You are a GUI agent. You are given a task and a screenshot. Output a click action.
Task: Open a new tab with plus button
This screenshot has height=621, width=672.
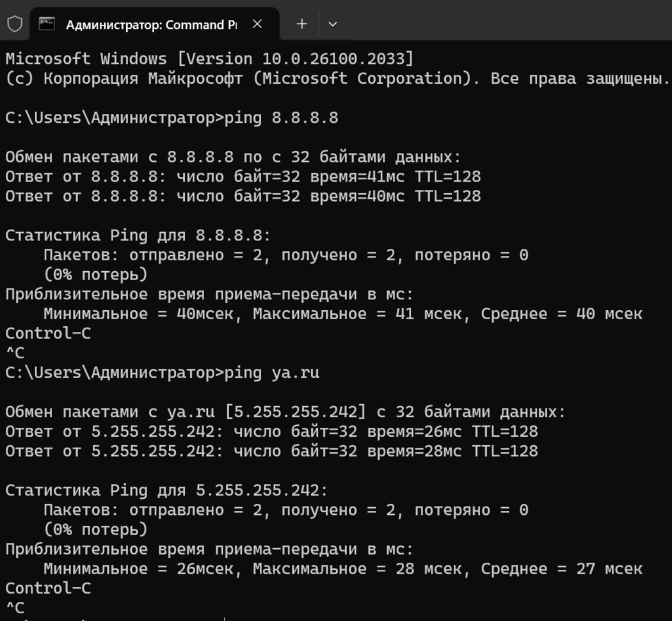302,24
